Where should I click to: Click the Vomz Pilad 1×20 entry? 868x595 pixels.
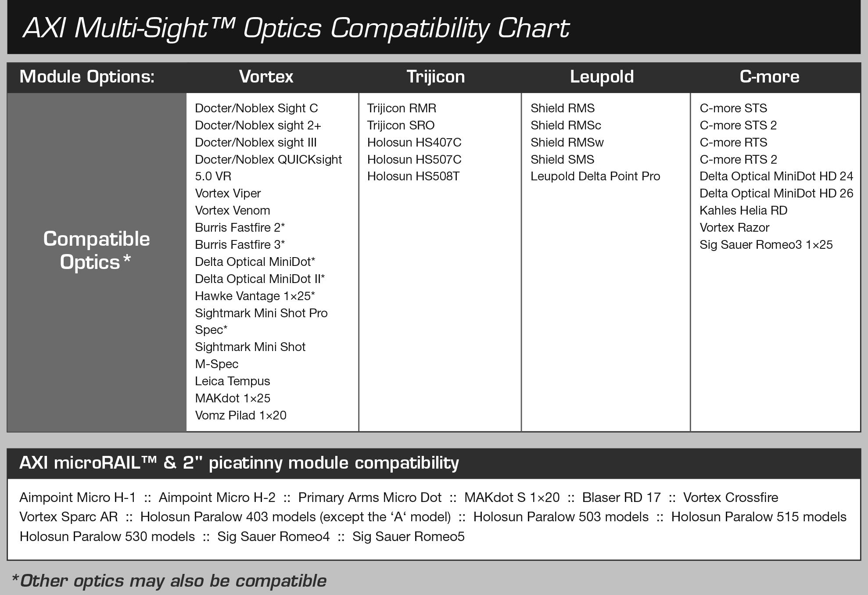click(240, 416)
